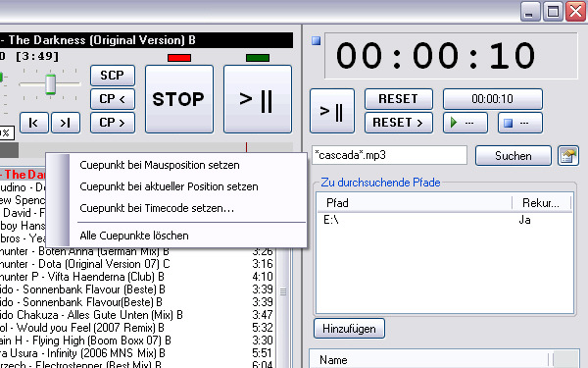The height and width of the screenshot is (368, 588).
Task: Click the Hinzufügen button
Action: tap(349, 329)
